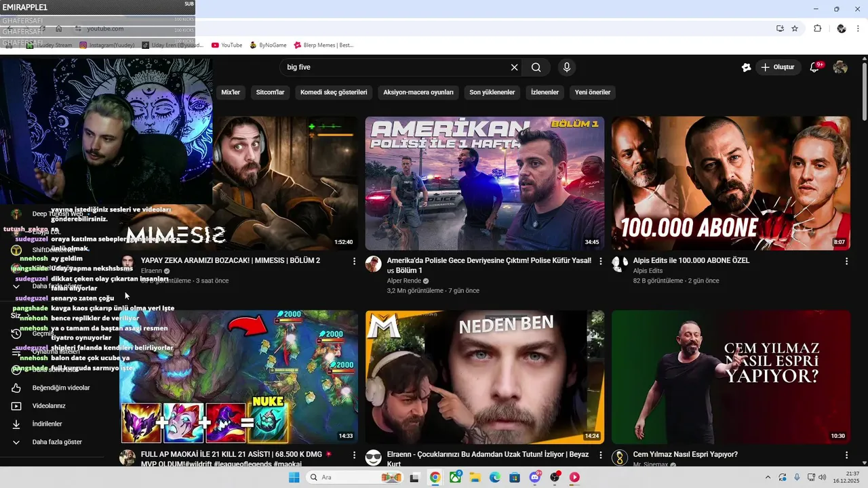Select the İzlenenler filter chip

545,92
